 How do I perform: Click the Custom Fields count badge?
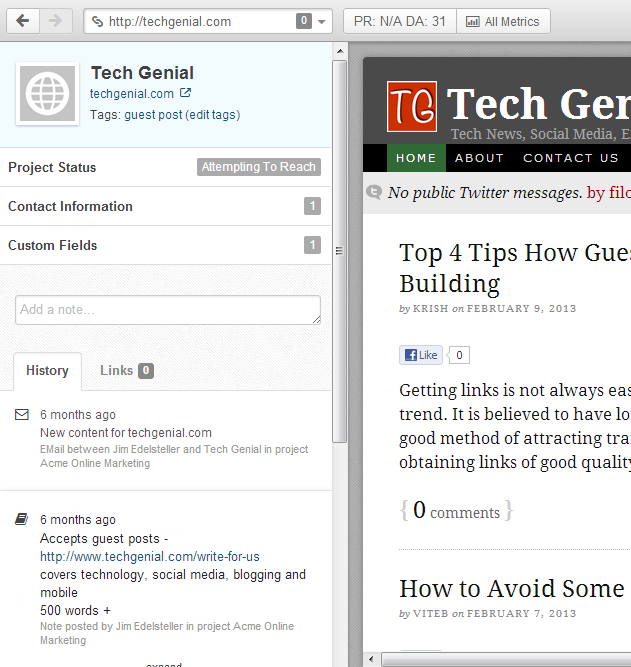tap(312, 245)
